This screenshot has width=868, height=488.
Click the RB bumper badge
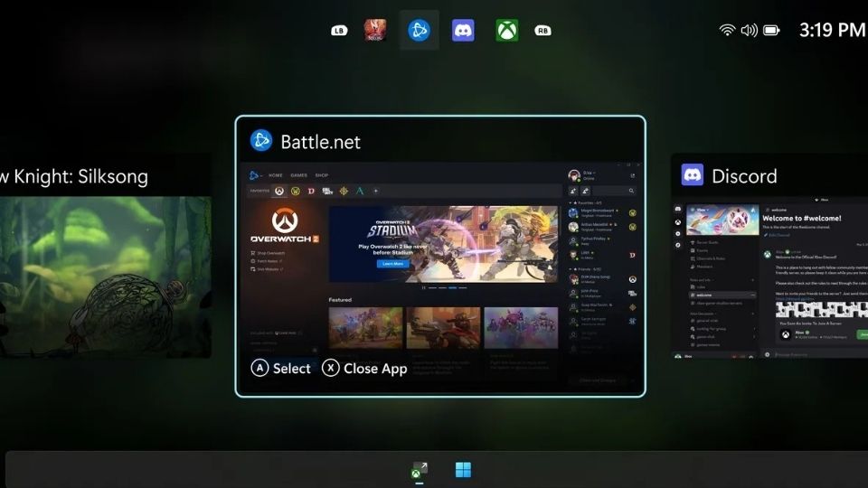pos(542,31)
